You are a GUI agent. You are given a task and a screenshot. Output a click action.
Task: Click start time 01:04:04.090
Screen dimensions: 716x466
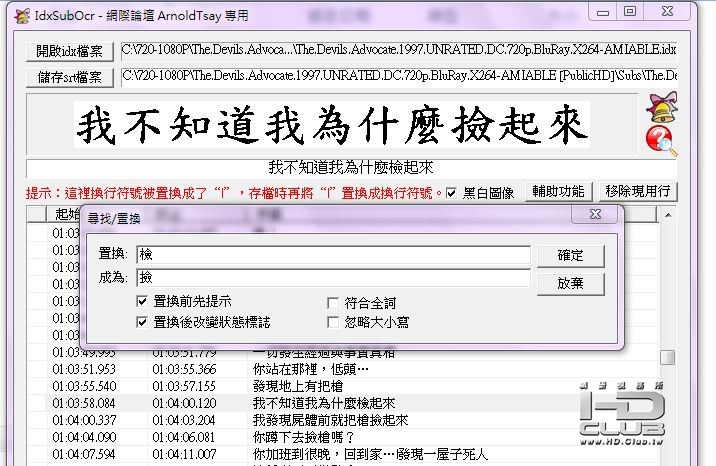pyautogui.click(x=84, y=437)
